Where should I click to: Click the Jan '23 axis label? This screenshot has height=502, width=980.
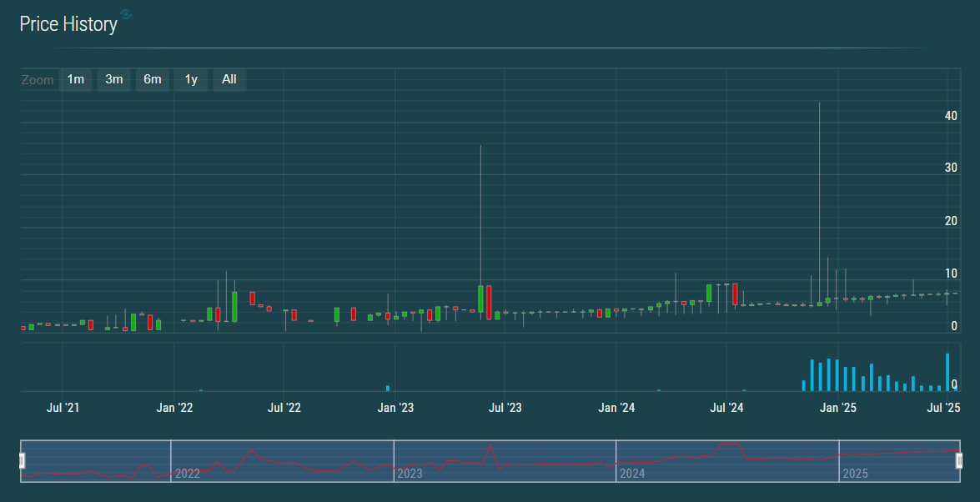pyautogui.click(x=395, y=409)
